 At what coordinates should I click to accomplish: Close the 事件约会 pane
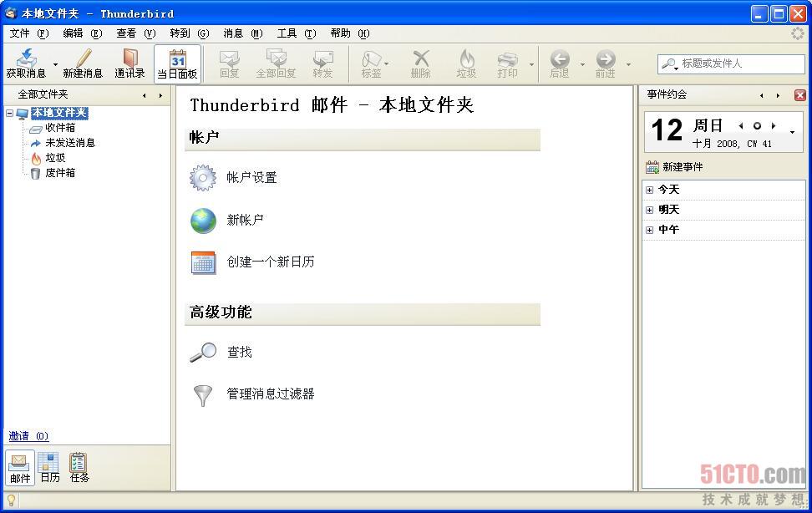point(800,95)
